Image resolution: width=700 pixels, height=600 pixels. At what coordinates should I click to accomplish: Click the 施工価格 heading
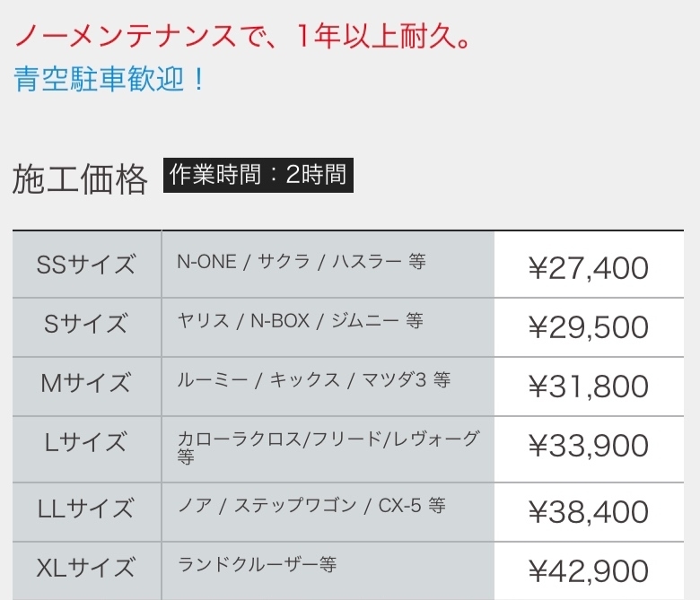coord(80,179)
